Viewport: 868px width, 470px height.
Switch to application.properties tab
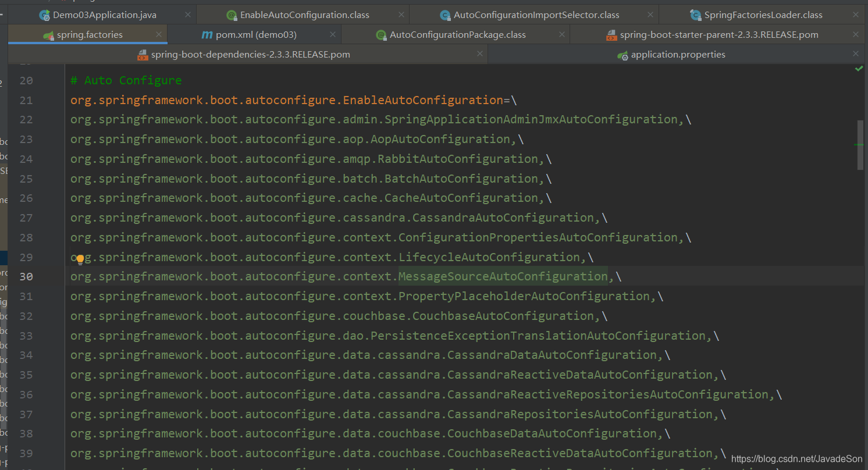[x=676, y=54]
